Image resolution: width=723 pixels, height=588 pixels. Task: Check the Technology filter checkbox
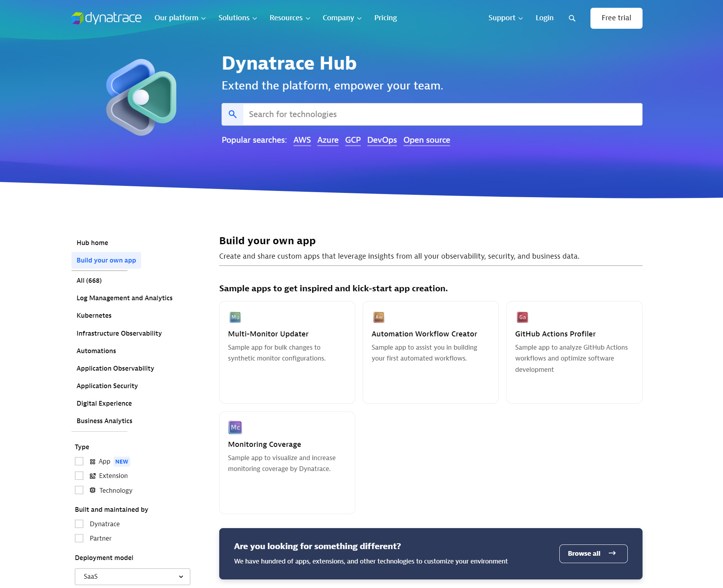[x=79, y=490]
